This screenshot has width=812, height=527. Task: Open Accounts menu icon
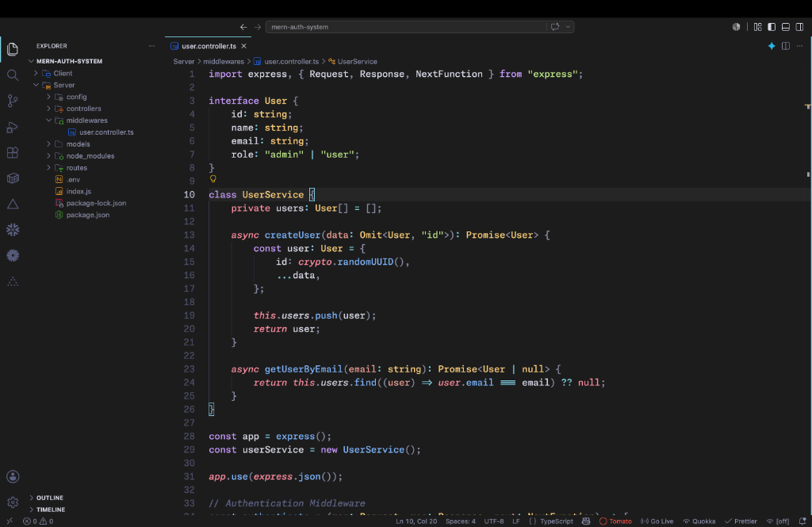point(13,477)
